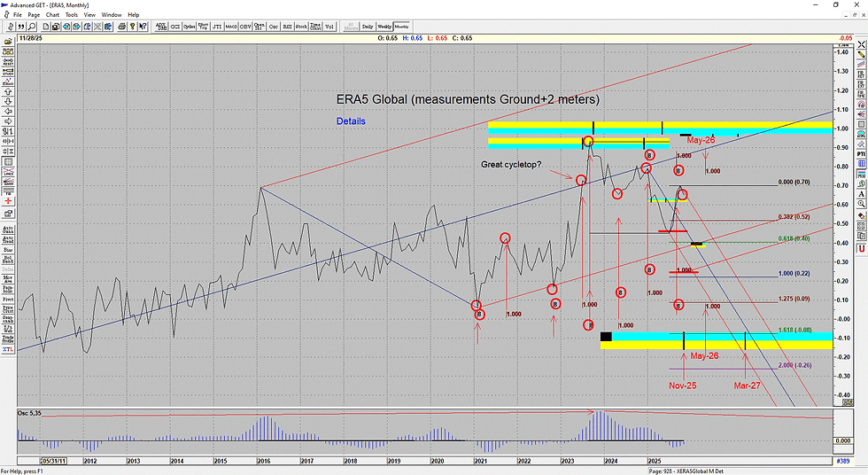Open the View menu

point(89,15)
